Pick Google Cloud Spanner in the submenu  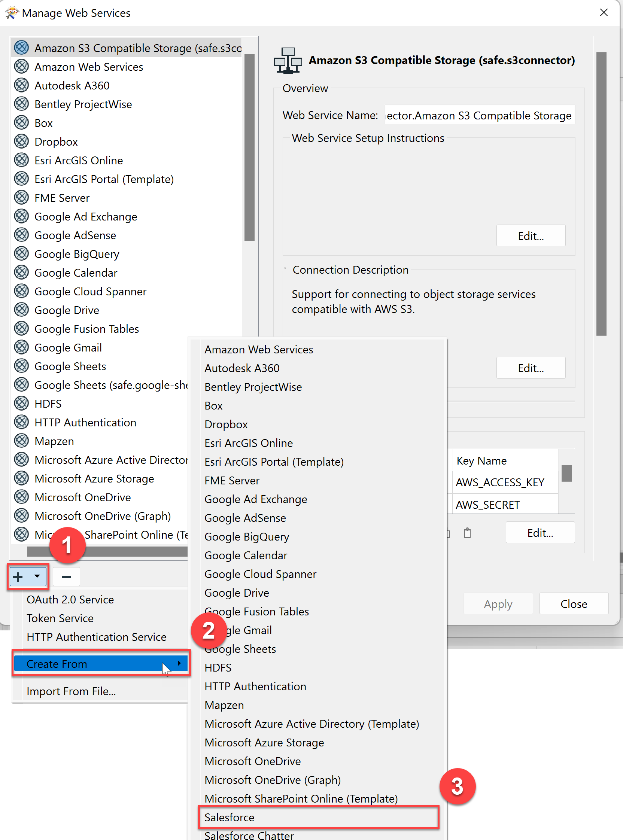pyautogui.click(x=261, y=574)
